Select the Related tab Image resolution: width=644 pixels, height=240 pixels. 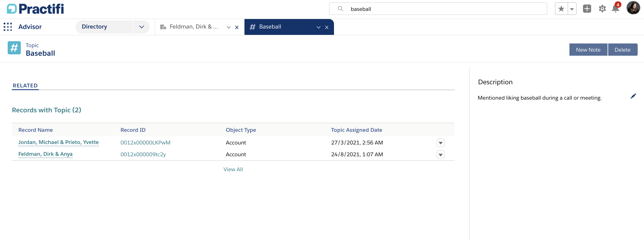pyautogui.click(x=25, y=86)
